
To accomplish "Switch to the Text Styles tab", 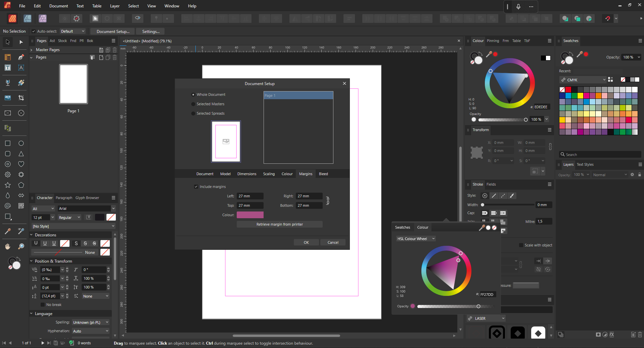I will (x=585, y=164).
